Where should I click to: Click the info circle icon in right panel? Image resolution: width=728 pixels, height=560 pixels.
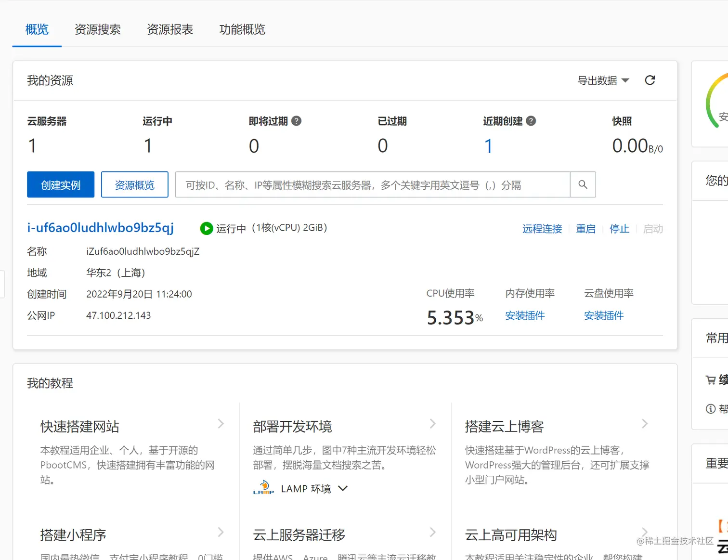click(x=711, y=409)
